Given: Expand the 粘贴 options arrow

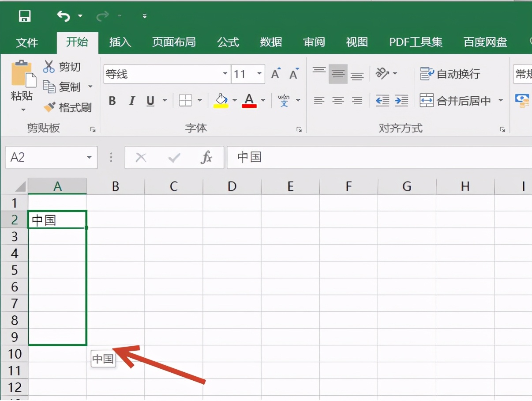Looking at the screenshot, I should pyautogui.click(x=23, y=110).
